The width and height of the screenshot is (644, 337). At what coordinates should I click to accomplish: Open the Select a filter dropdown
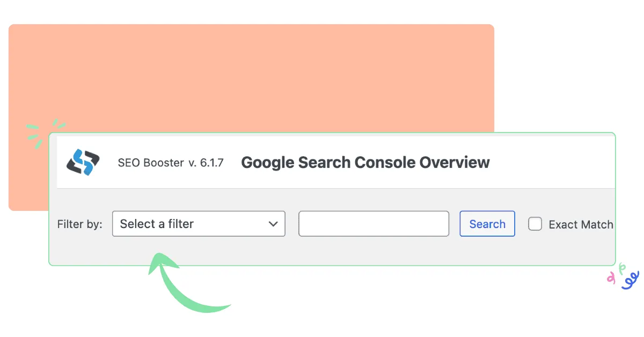(199, 224)
